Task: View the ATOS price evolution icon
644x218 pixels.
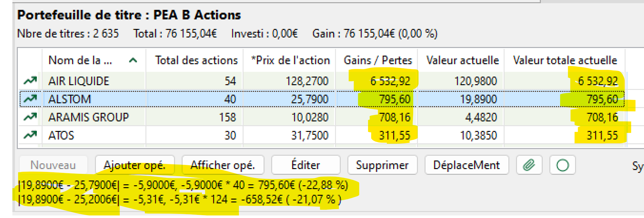Action: [30, 135]
